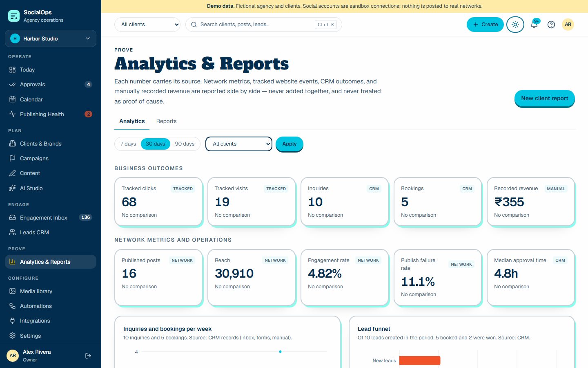This screenshot has width=588, height=368.
Task: Click the Tracked clicks card
Action: click(158, 202)
